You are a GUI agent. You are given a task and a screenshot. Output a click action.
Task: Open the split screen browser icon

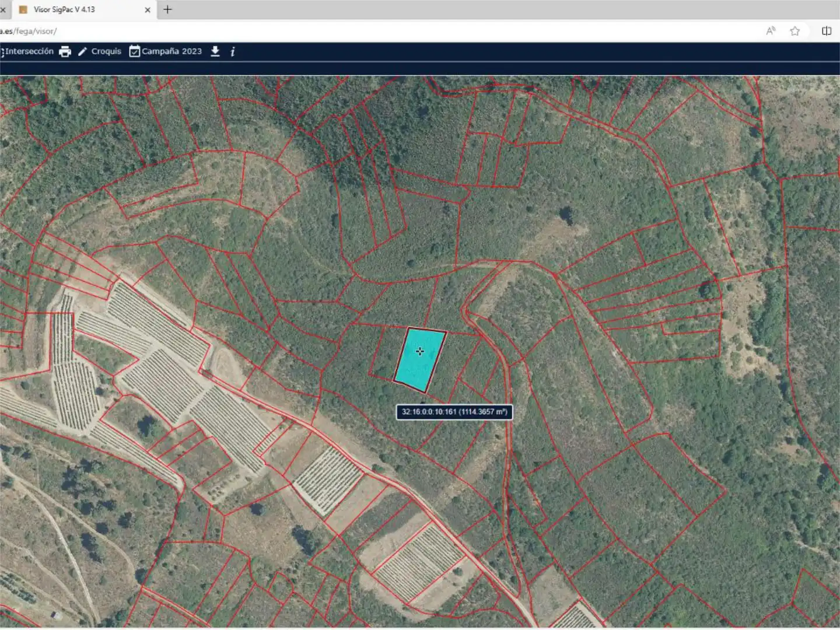click(x=827, y=31)
